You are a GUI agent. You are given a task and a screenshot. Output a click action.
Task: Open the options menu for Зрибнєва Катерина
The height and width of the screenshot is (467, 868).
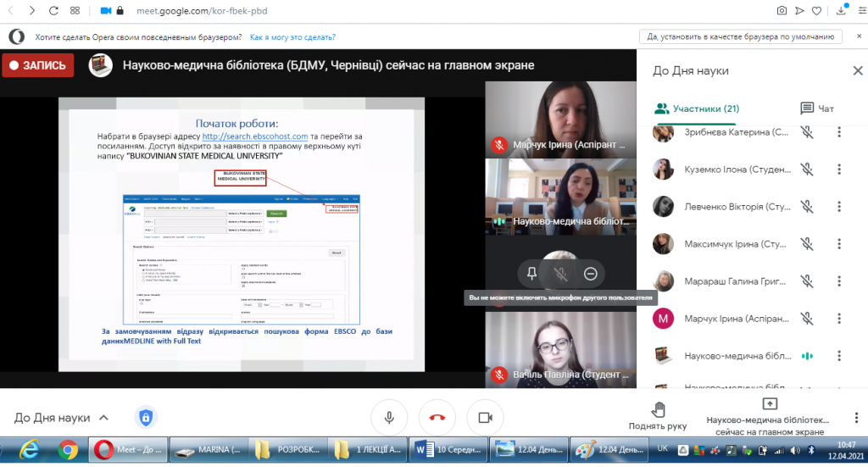tap(839, 132)
